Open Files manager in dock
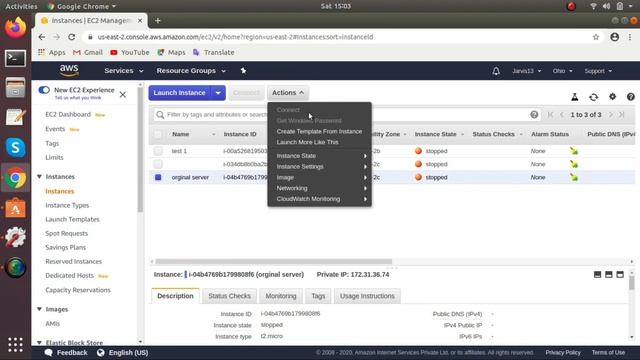640x360 pixels. tap(15, 87)
